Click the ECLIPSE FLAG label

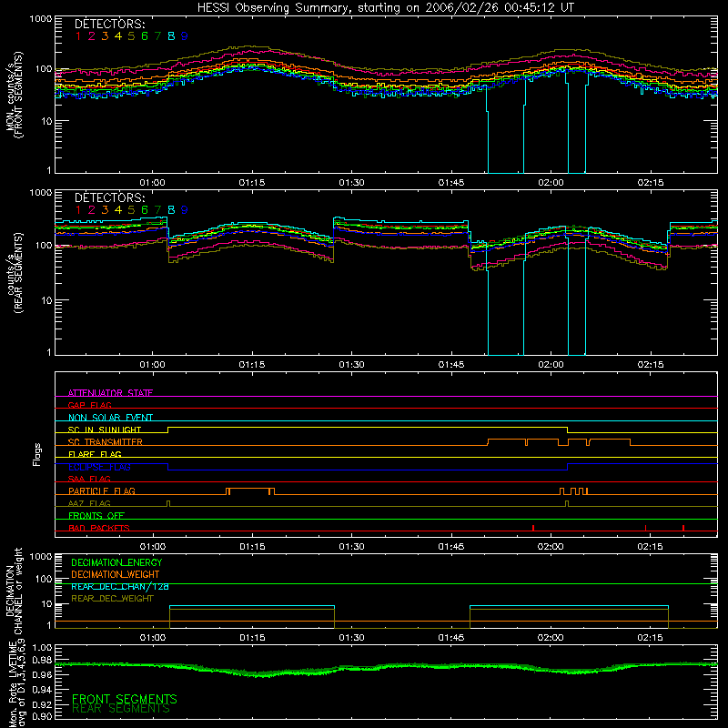coord(99,467)
